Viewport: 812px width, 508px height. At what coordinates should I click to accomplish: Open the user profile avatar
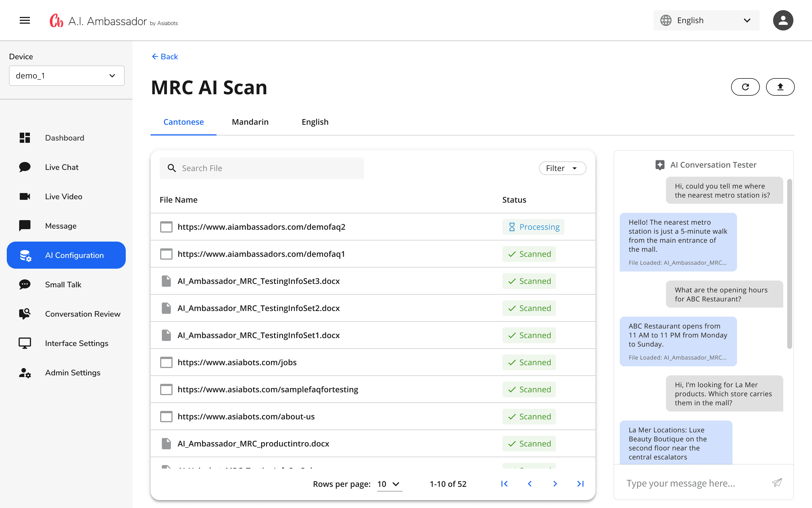click(783, 21)
